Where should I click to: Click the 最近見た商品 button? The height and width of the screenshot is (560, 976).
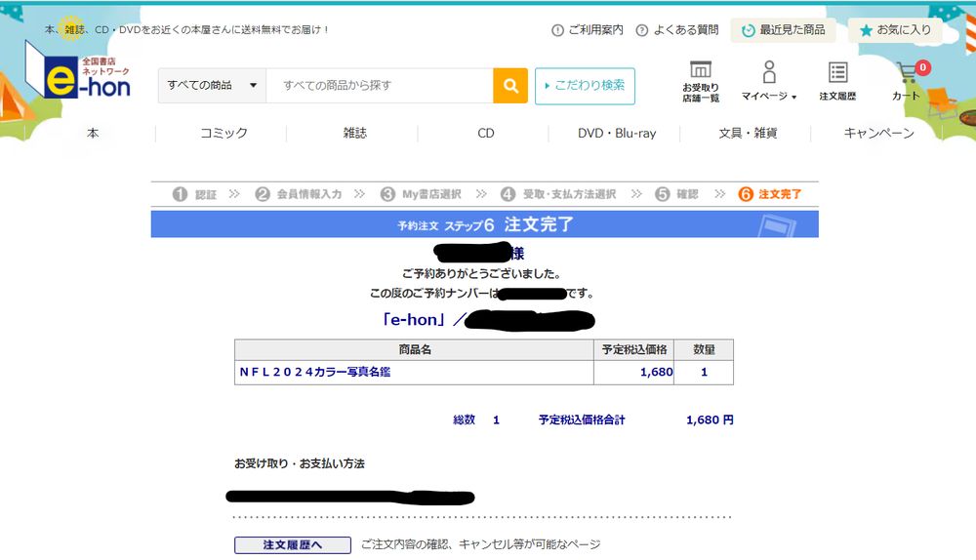784,30
